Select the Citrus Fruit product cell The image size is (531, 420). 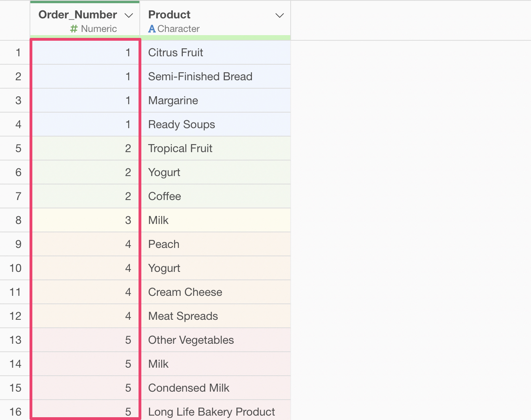pos(176,53)
